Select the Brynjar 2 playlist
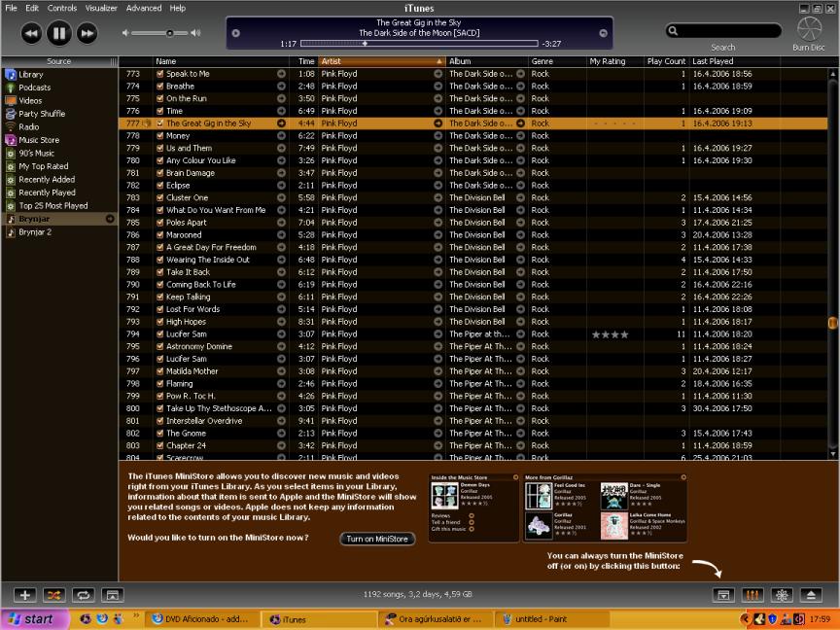Image resolution: width=840 pixels, height=630 pixels. click(35, 232)
